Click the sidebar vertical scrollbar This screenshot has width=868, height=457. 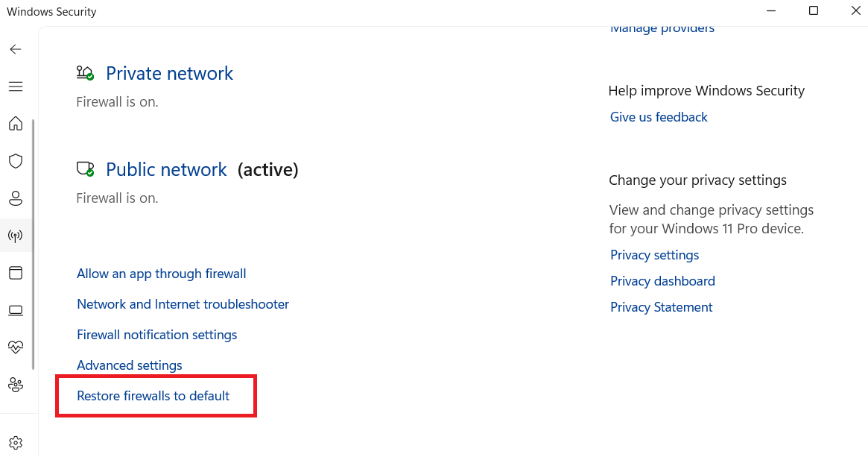coord(34,244)
